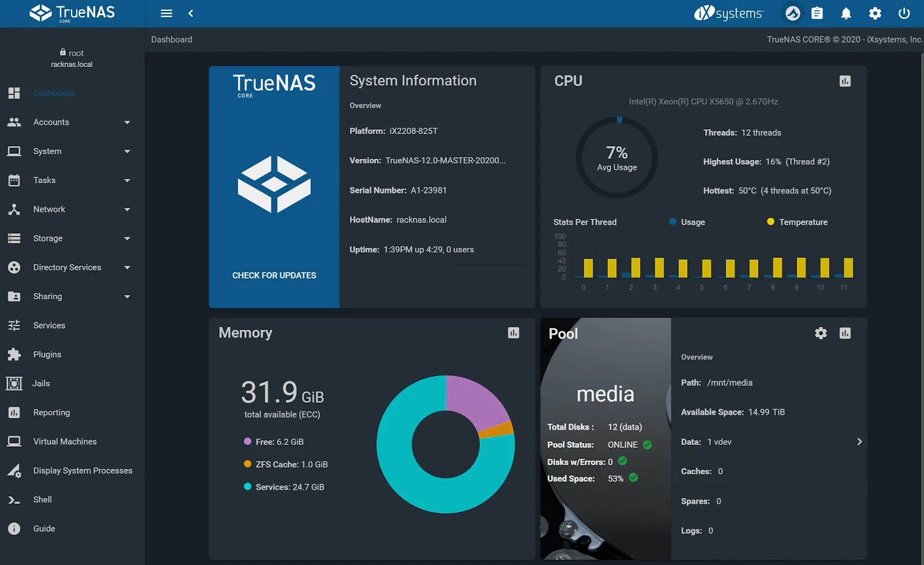Click the Usage legend dot
924x565 pixels.
click(x=672, y=222)
